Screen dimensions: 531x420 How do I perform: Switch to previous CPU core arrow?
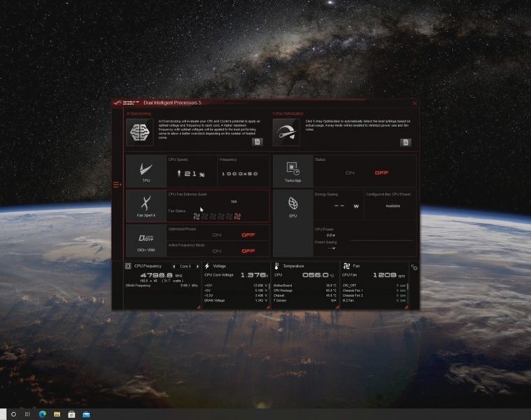click(x=174, y=267)
